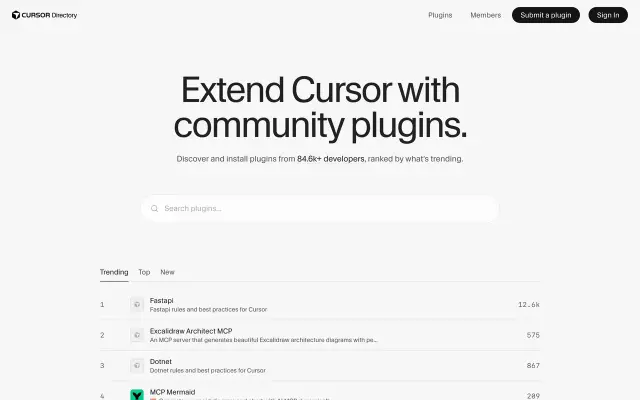Open the Plugins navigation link

pyautogui.click(x=440, y=15)
